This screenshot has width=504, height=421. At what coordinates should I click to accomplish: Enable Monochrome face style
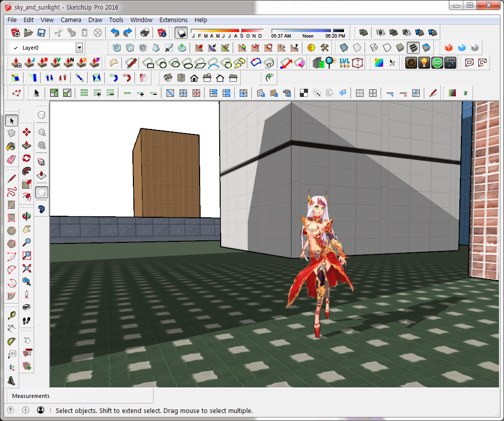click(426, 48)
